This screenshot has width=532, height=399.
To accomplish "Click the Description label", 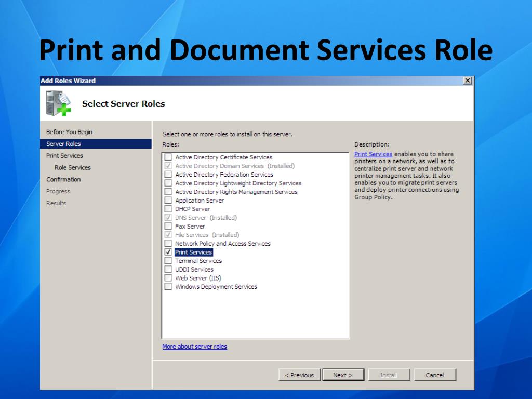I will pos(372,144).
